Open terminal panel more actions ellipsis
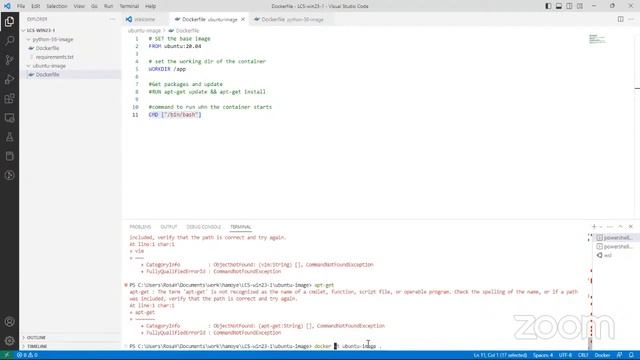The width and height of the screenshot is (640, 360). [610, 227]
